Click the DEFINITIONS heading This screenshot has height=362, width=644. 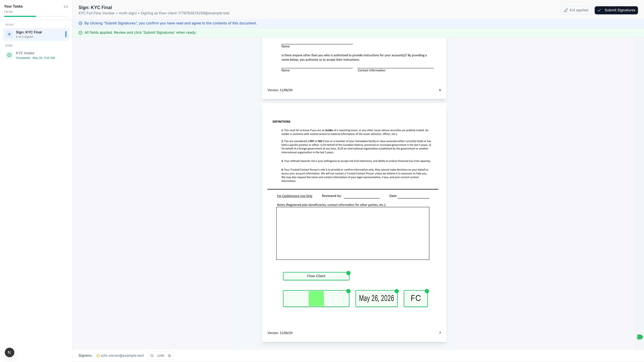coord(281,122)
